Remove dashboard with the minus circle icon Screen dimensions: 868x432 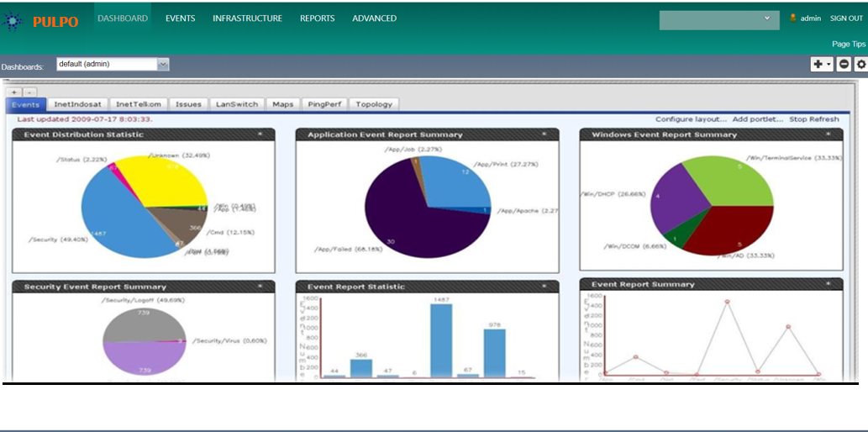[844, 65]
